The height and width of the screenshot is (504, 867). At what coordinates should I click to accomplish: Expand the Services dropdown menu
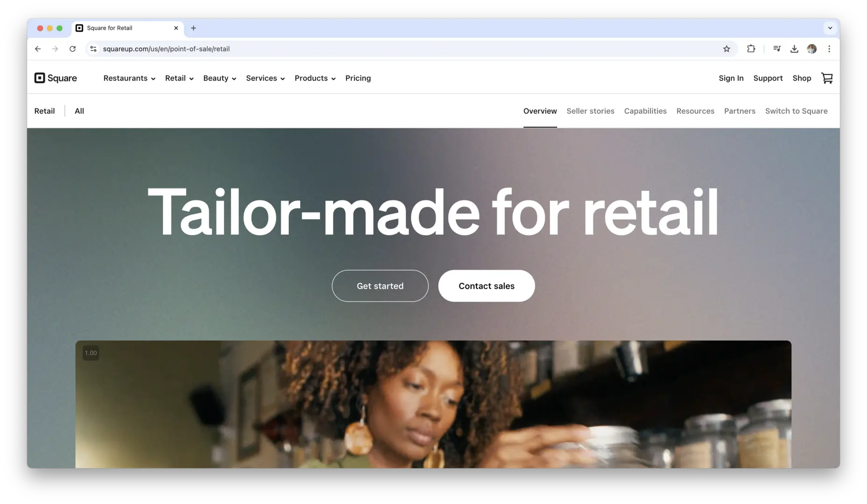tap(265, 78)
